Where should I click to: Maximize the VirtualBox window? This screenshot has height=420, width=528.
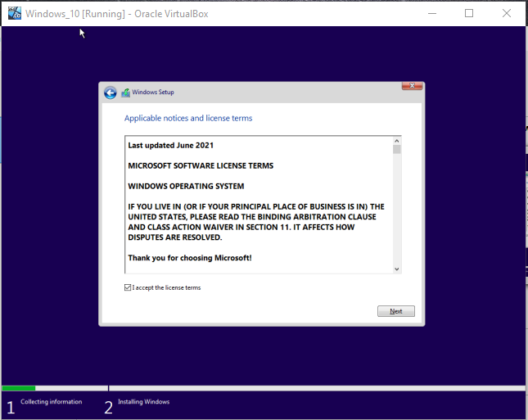pyautogui.click(x=469, y=13)
